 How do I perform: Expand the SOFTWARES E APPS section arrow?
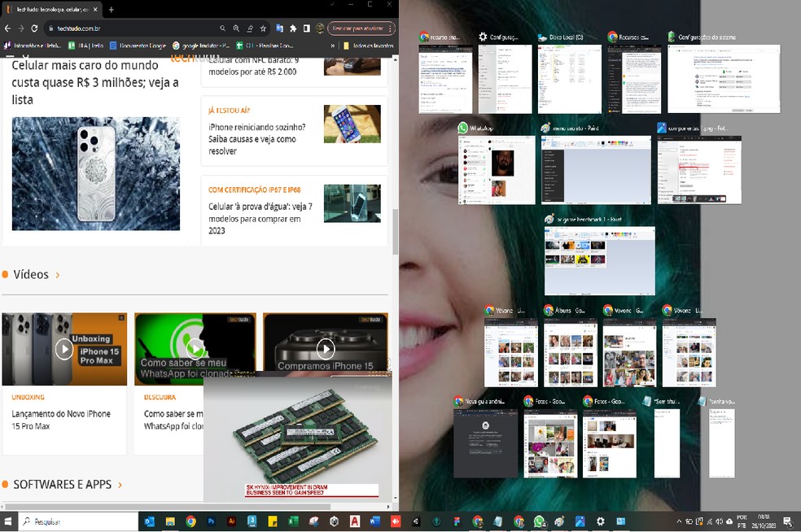point(120,485)
